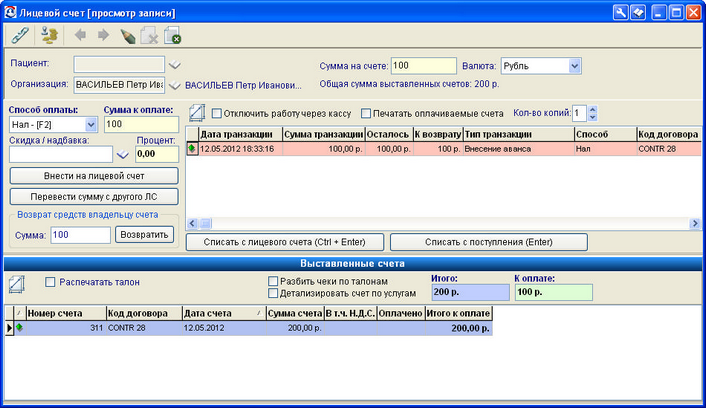The height and width of the screenshot is (408, 706).
Task: Click the К возврату column header
Action: [438, 134]
